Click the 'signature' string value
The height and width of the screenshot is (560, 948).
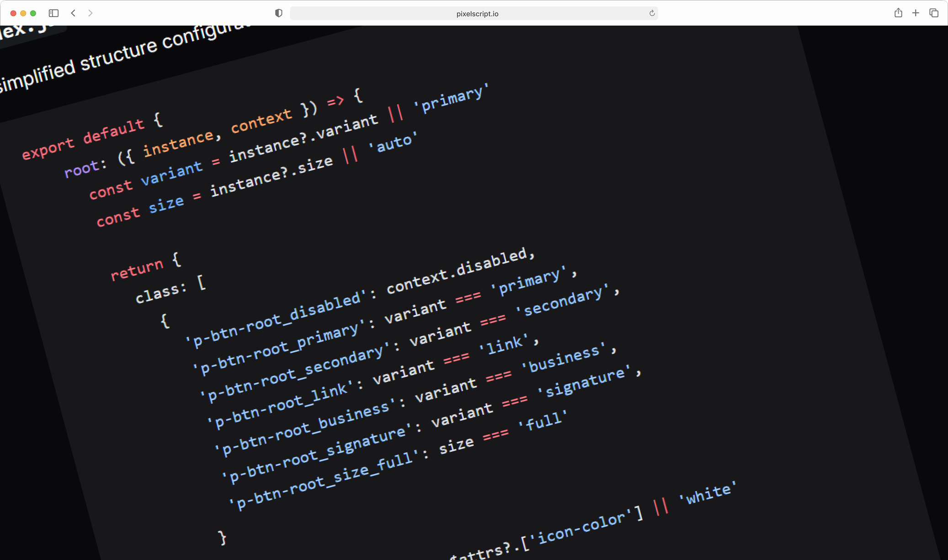pos(585,382)
